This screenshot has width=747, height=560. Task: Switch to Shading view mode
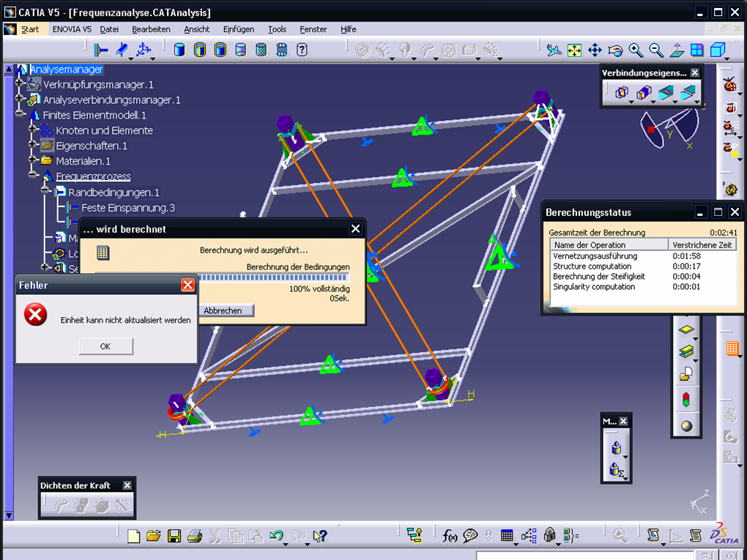[x=179, y=50]
